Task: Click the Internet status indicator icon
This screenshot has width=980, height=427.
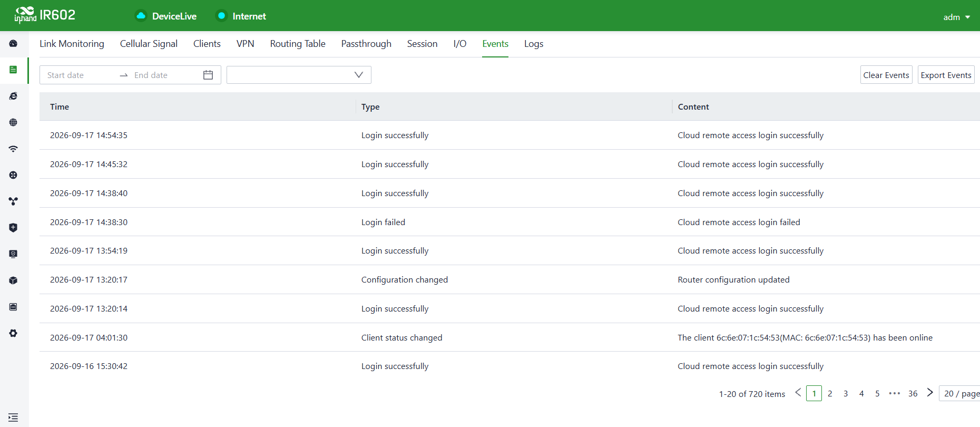Action: point(221,16)
